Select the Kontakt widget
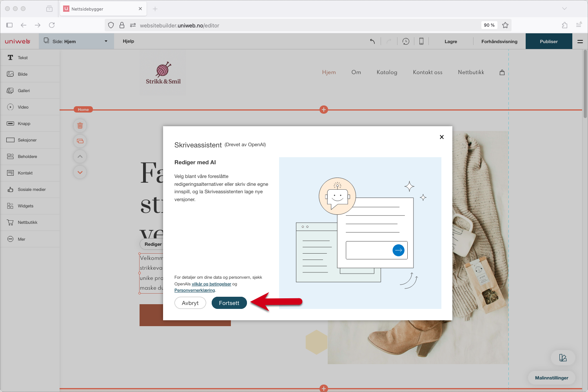Viewport: 588px width, 392px height. 30,173
